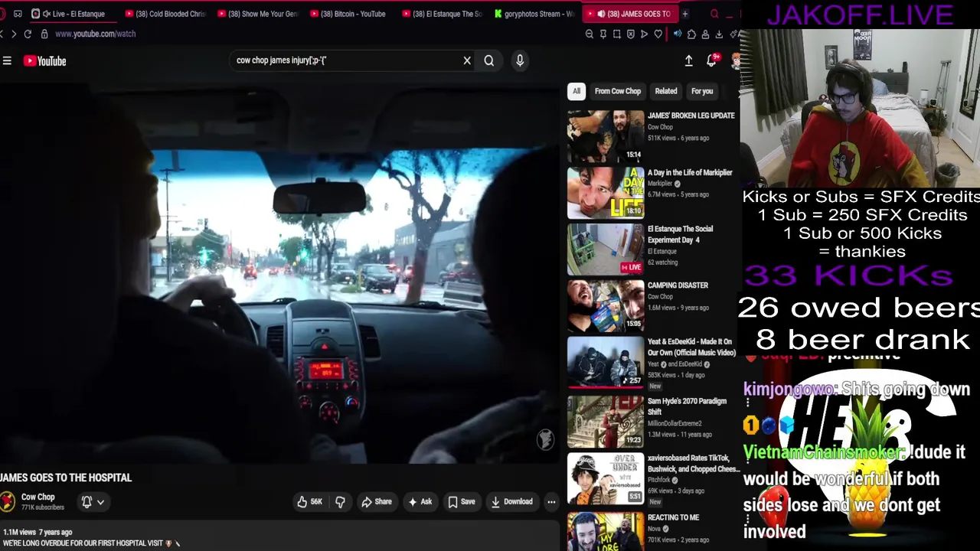This screenshot has height=551, width=980.
Task: Open MillionDollarExtreme2 channel name
Action: coord(675,423)
